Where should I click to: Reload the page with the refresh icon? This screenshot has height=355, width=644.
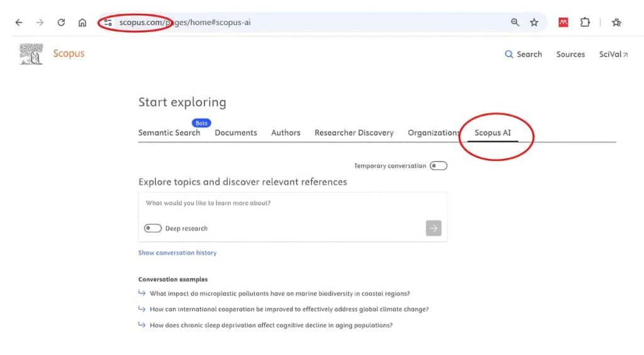click(x=61, y=22)
